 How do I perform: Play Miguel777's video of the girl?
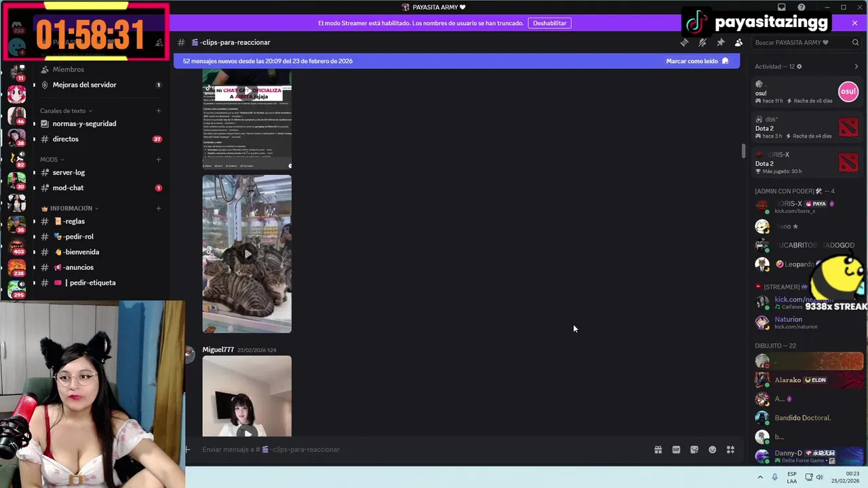247,396
